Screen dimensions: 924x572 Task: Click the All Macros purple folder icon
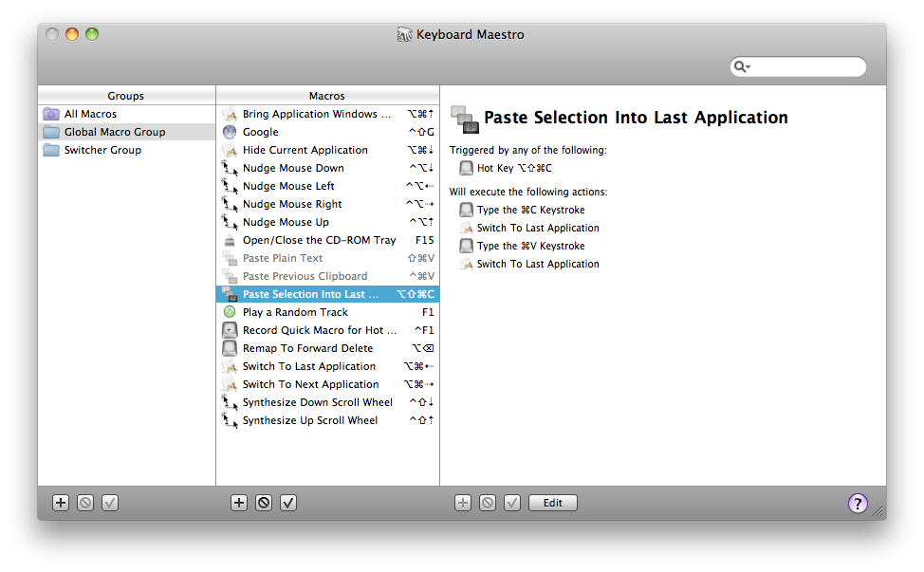tap(51, 114)
